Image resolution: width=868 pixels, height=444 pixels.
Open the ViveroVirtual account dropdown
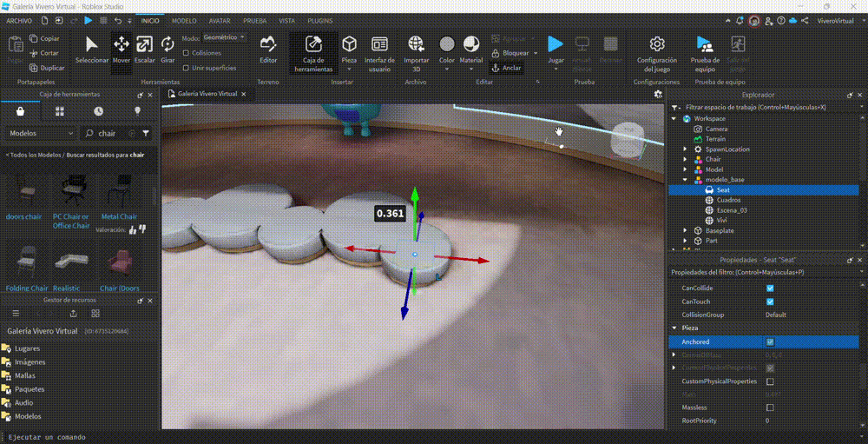(x=839, y=21)
